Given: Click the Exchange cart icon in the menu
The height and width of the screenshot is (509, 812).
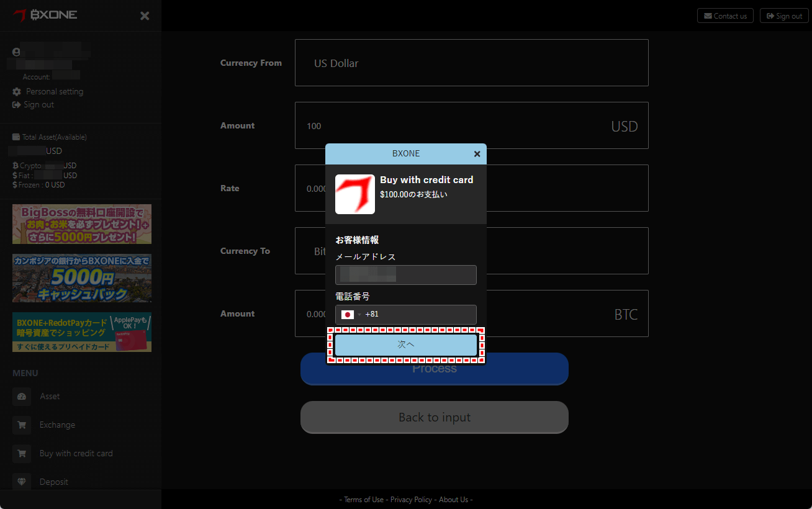Looking at the screenshot, I should [x=22, y=425].
